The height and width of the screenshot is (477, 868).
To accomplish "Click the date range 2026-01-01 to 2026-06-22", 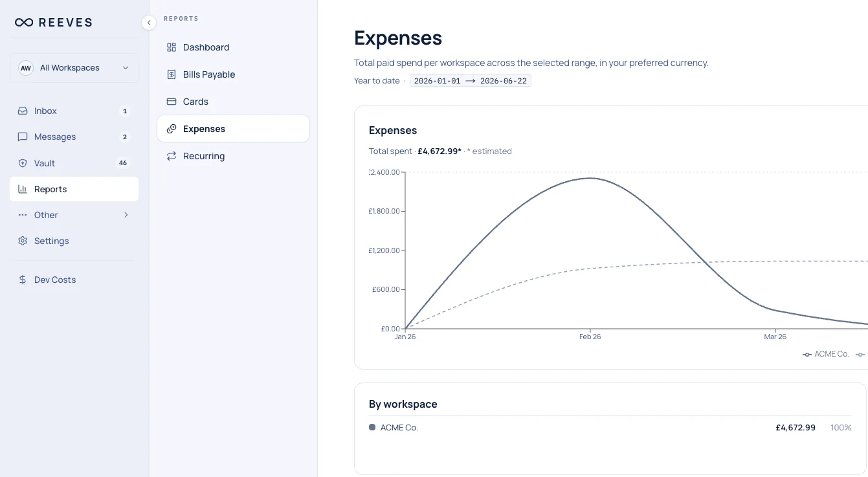I will coord(471,81).
